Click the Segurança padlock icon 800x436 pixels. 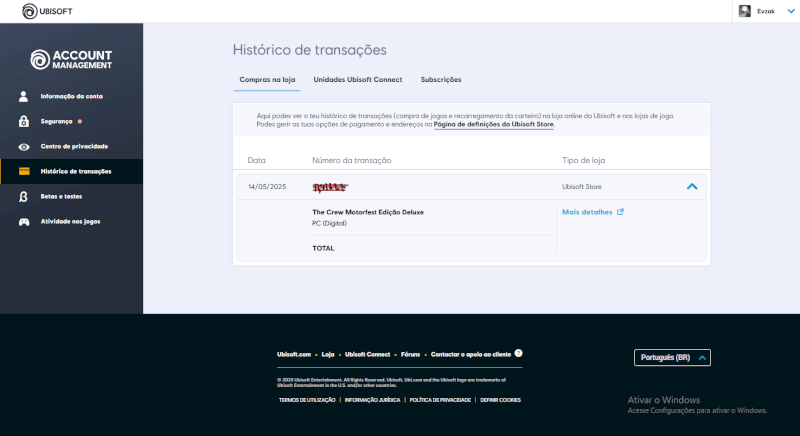point(23,121)
